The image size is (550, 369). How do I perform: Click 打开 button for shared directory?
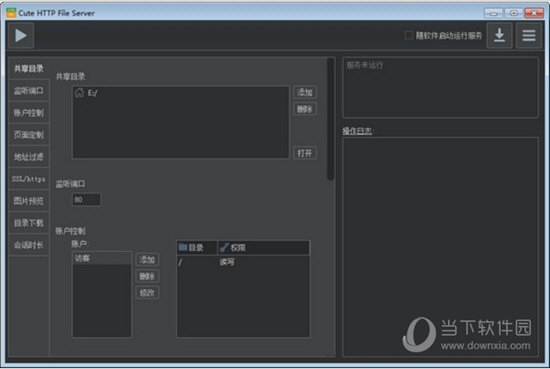[305, 153]
